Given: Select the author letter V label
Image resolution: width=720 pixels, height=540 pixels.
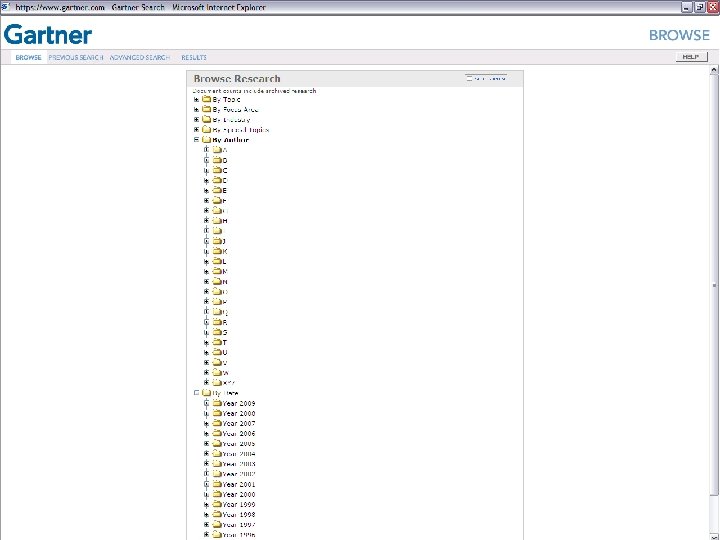Looking at the screenshot, I should pos(225,363).
